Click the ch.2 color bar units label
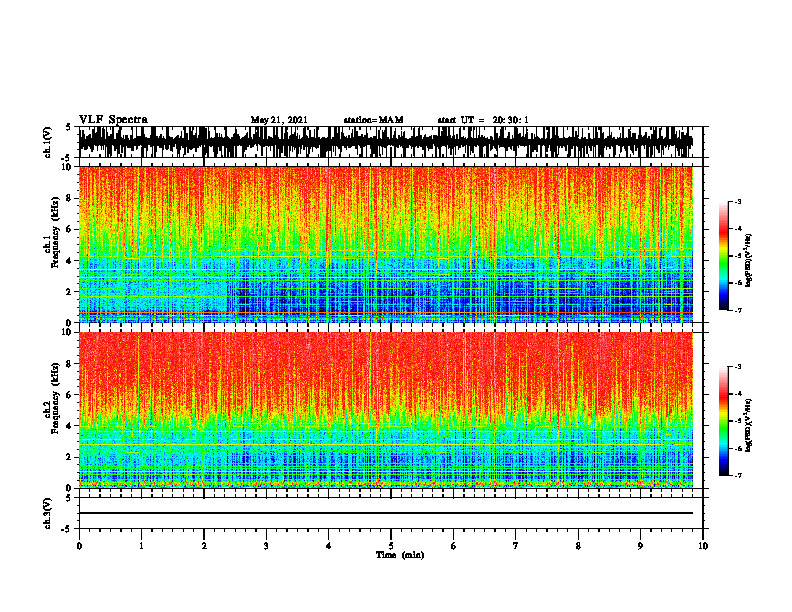 [x=749, y=425]
